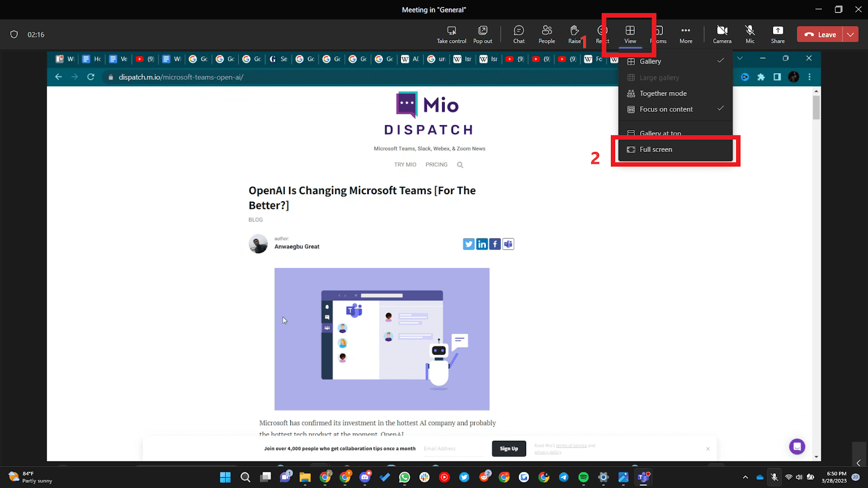This screenshot has height=488, width=868.
Task: Enable Together mode
Action: coord(663,93)
